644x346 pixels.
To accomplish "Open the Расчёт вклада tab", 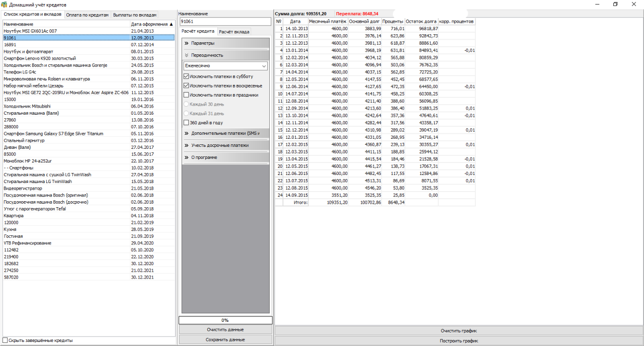I will tap(234, 32).
